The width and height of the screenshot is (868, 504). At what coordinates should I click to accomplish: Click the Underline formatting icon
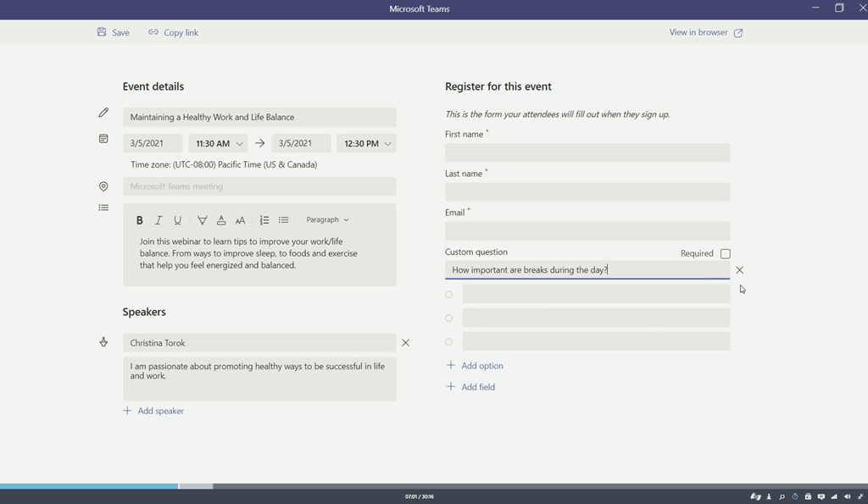click(177, 220)
